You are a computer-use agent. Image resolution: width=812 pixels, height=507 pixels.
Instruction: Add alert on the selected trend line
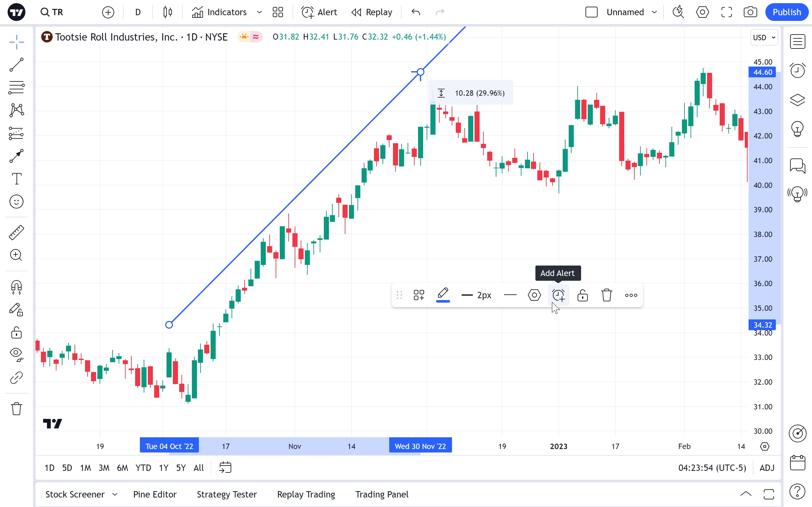tap(558, 295)
